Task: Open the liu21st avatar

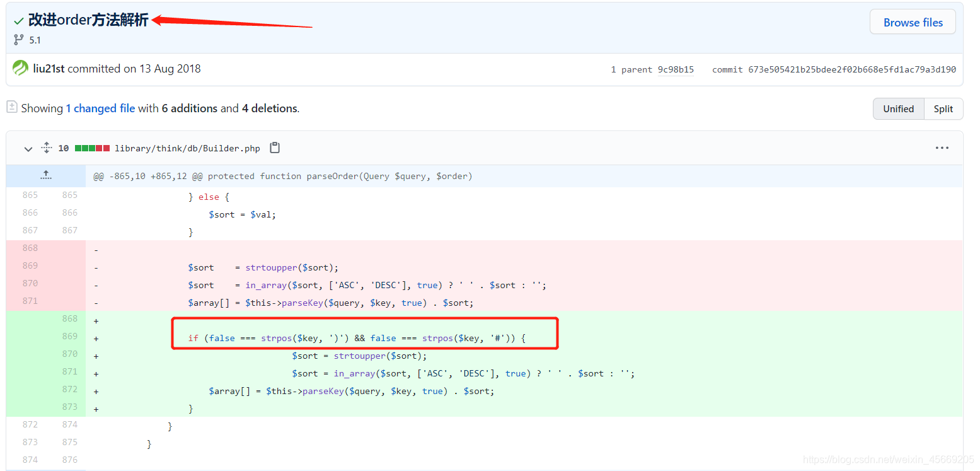Action: click(21, 68)
